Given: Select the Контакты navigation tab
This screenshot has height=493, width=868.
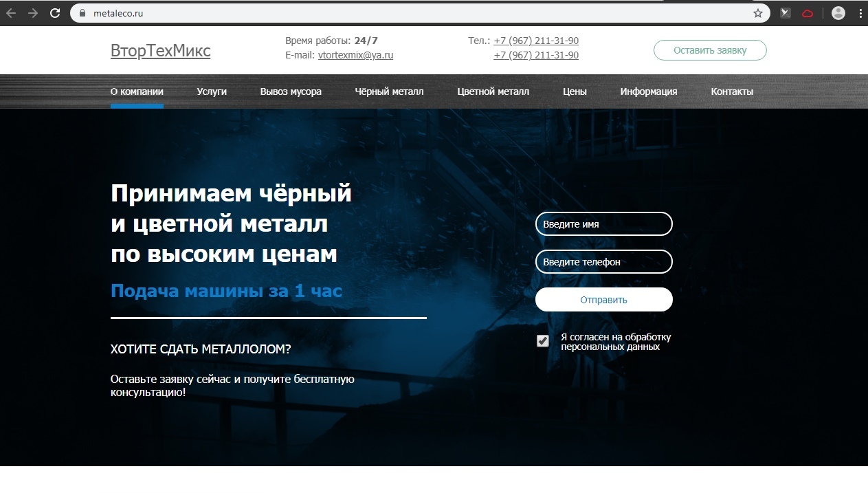Looking at the screenshot, I should [732, 91].
